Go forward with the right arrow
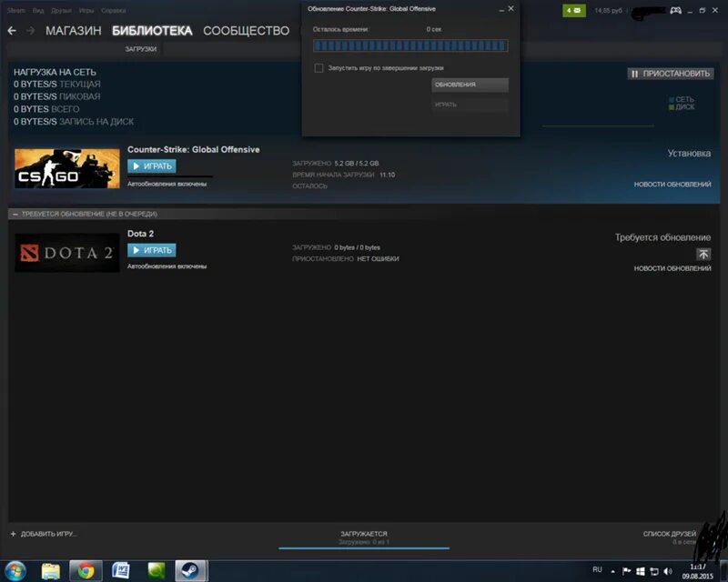The image size is (728, 582). pos(31,31)
